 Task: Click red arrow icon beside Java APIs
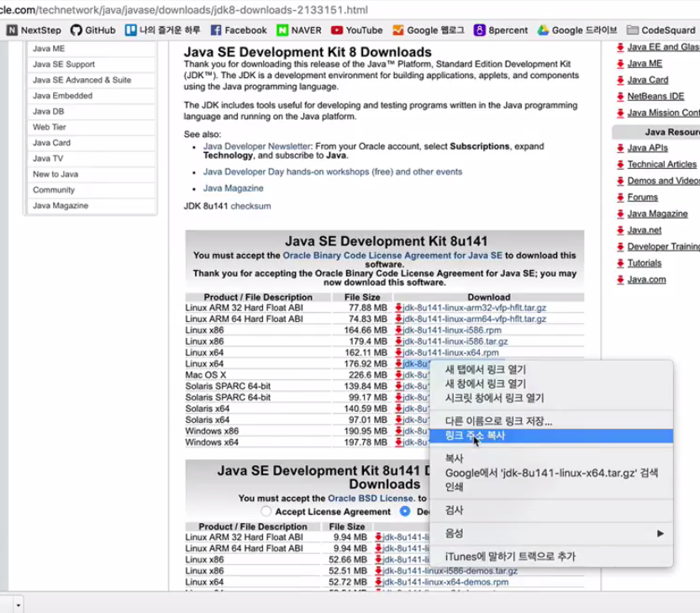click(620, 148)
